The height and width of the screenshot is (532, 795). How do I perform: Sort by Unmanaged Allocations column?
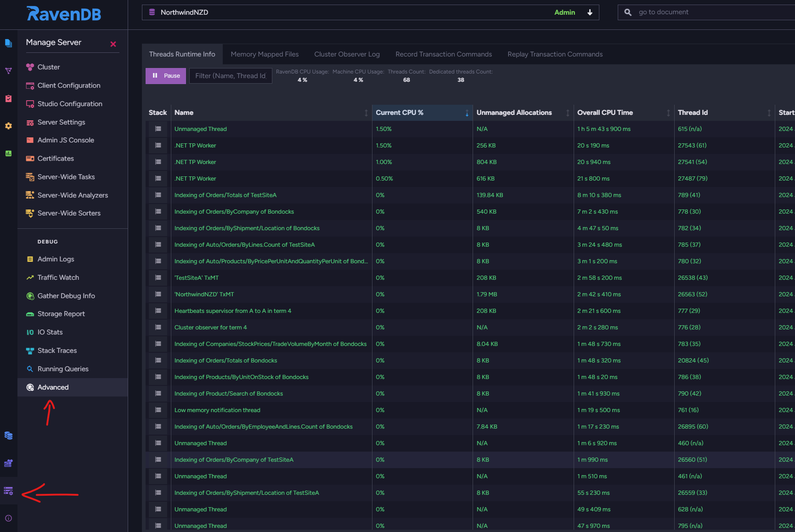pyautogui.click(x=523, y=113)
